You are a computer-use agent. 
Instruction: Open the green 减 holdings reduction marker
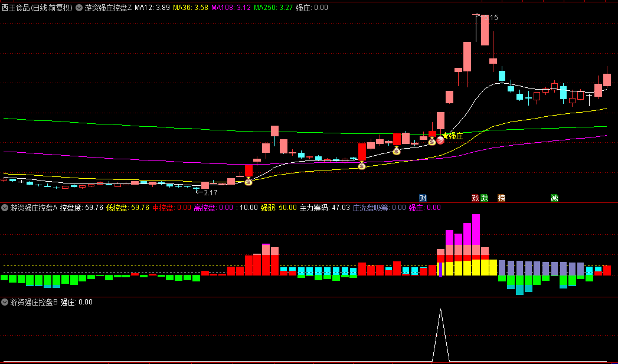554,198
